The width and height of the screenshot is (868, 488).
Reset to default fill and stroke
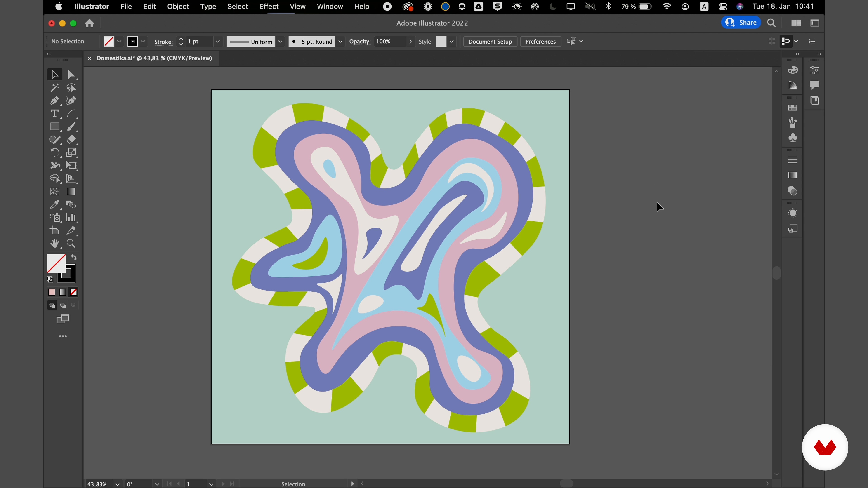pos(50,279)
